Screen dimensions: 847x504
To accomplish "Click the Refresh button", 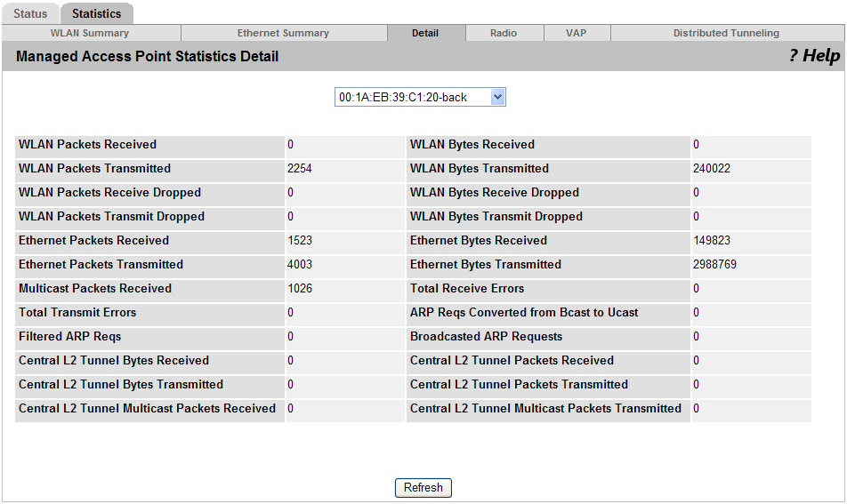I will click(423, 488).
